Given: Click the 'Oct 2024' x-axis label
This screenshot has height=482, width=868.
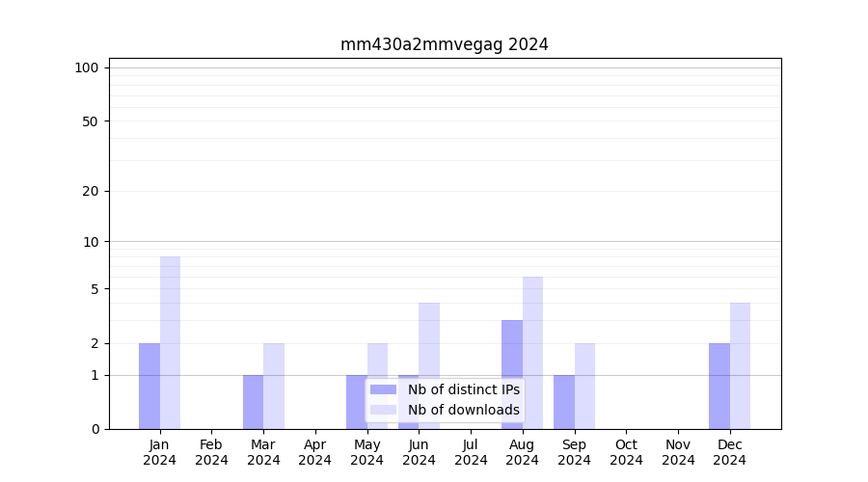Looking at the screenshot, I should [626, 452].
